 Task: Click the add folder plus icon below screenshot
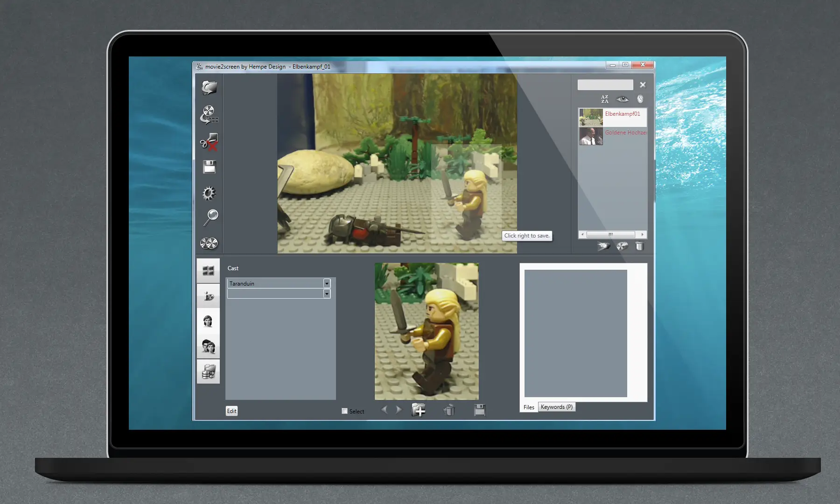coord(419,410)
